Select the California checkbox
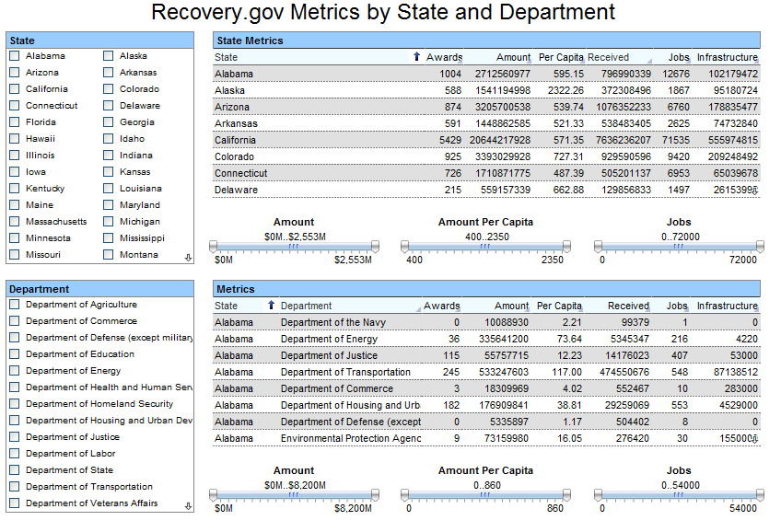 [15, 89]
